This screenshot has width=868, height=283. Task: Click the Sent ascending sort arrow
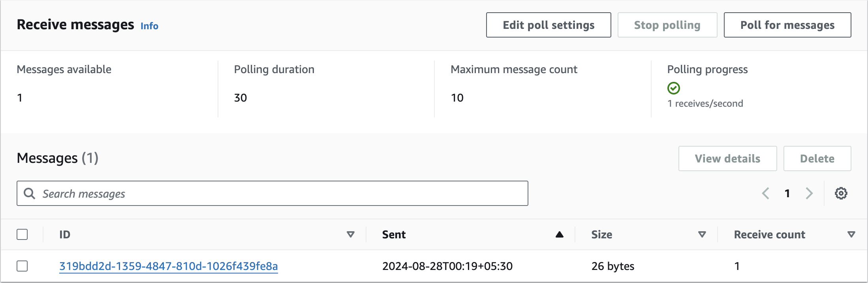click(559, 234)
